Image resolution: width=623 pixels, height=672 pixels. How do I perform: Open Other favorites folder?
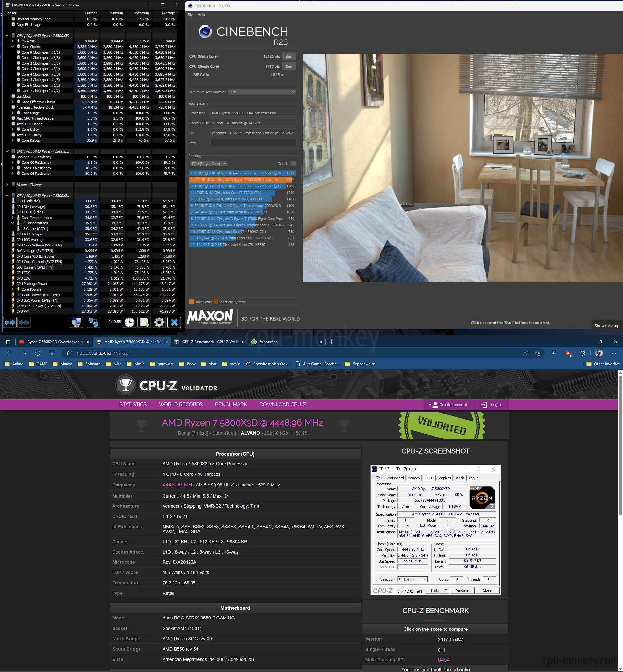(x=603, y=364)
